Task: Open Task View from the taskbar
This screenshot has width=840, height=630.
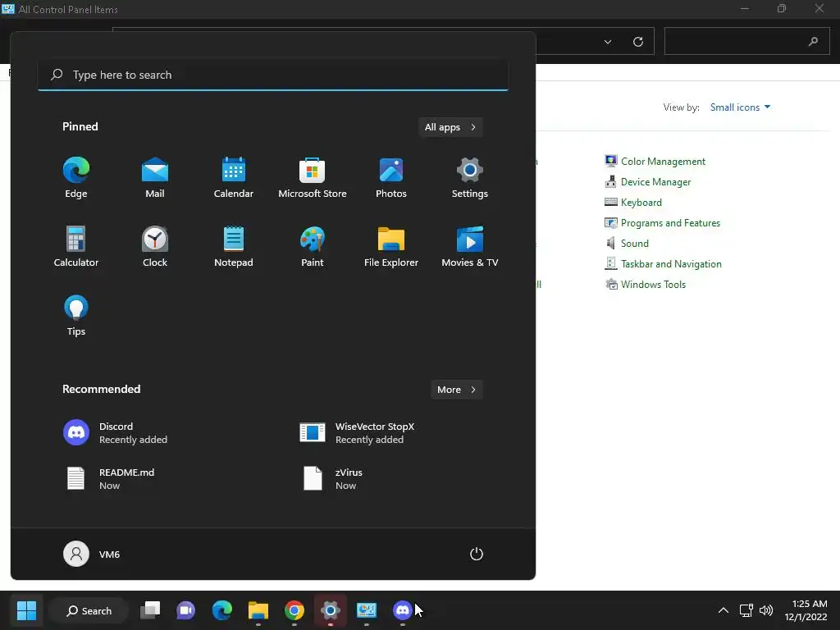Action: [150, 610]
